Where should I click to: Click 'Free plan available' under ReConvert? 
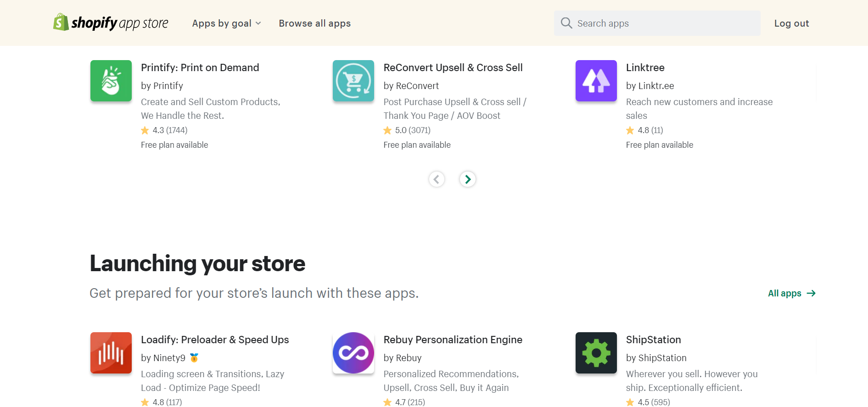pos(417,145)
